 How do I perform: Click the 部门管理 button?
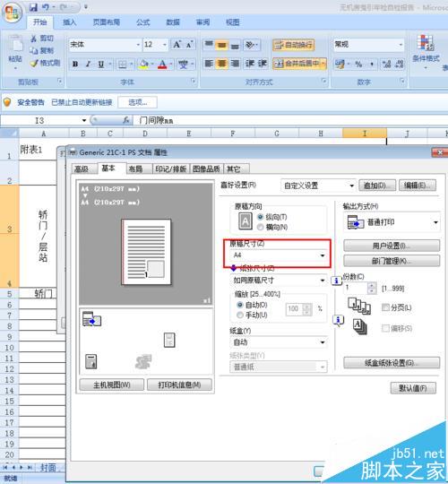(392, 261)
